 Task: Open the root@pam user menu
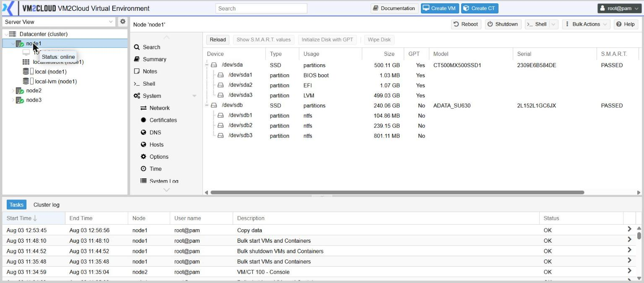coord(620,8)
